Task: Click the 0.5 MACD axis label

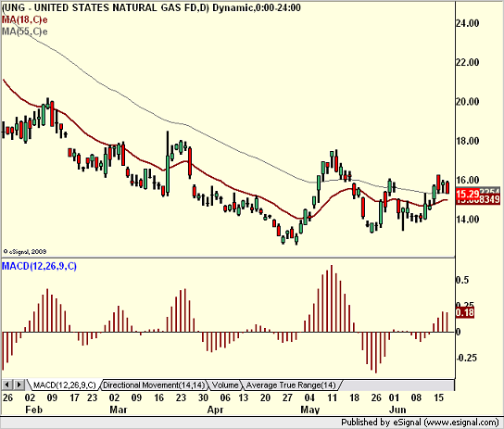Action: click(462, 280)
